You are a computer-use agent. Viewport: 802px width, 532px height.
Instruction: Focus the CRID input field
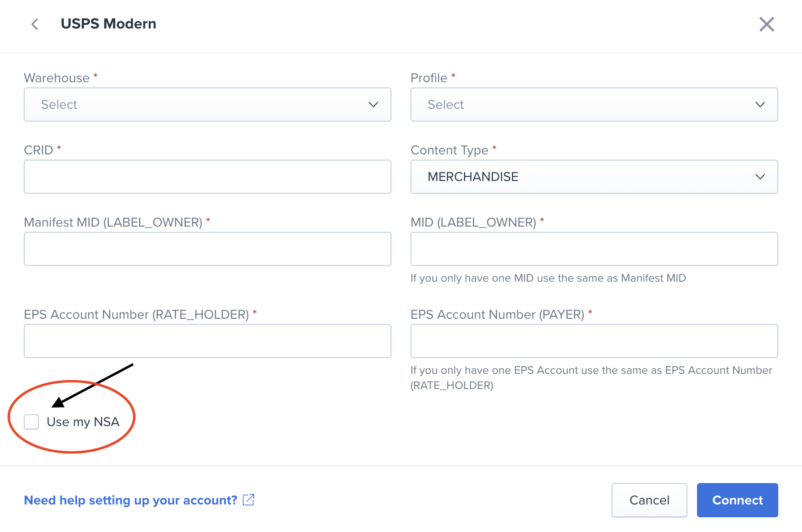[x=208, y=177]
